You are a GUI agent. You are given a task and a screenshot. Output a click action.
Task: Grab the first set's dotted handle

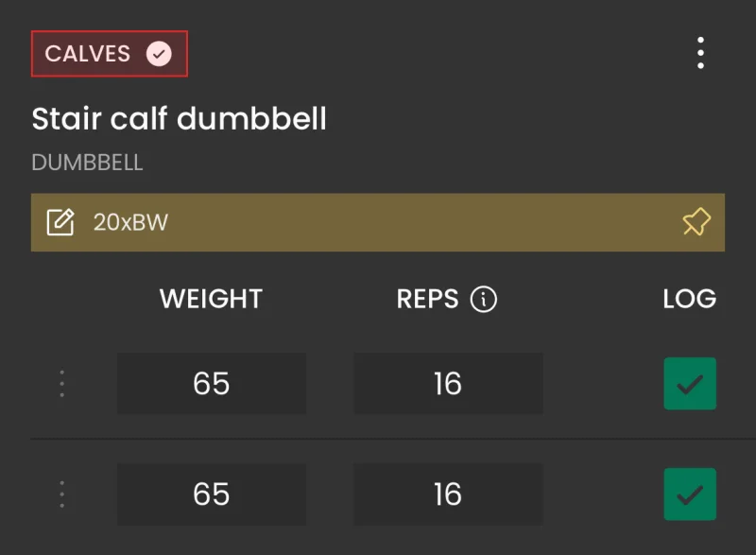click(61, 384)
